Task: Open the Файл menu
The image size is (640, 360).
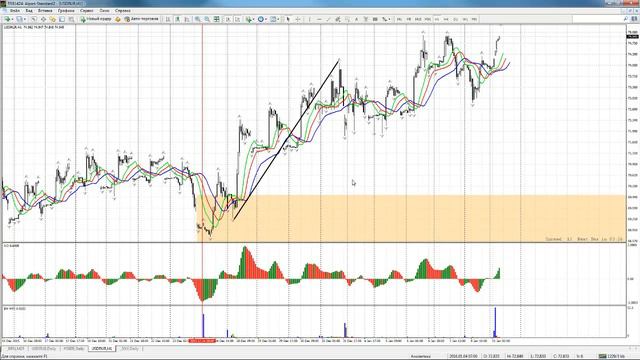Action: click(15, 11)
